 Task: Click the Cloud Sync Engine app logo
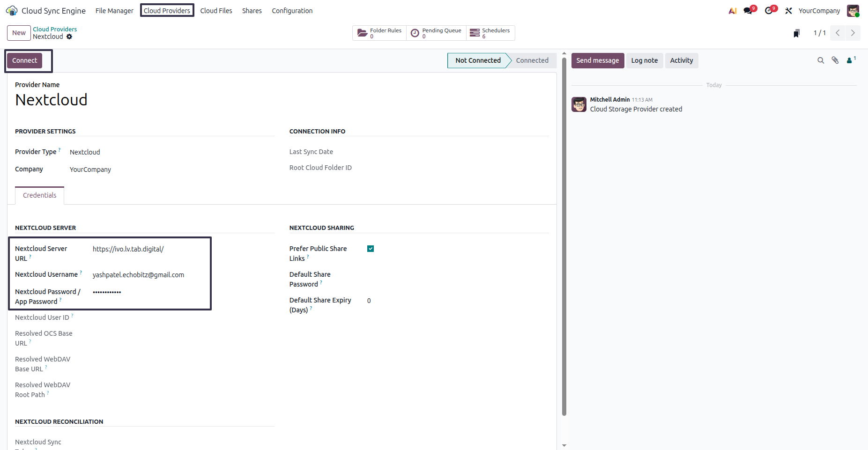tap(12, 10)
